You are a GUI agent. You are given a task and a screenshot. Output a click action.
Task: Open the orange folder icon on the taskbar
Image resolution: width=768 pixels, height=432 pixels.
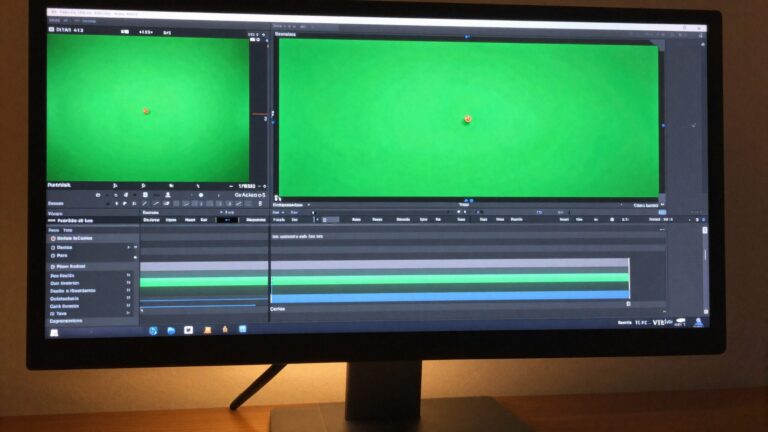tap(207, 330)
